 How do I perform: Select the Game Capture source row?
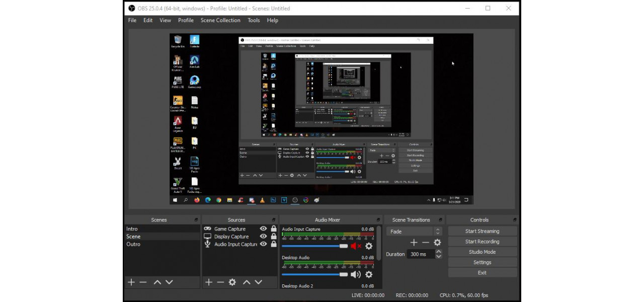coord(239,229)
